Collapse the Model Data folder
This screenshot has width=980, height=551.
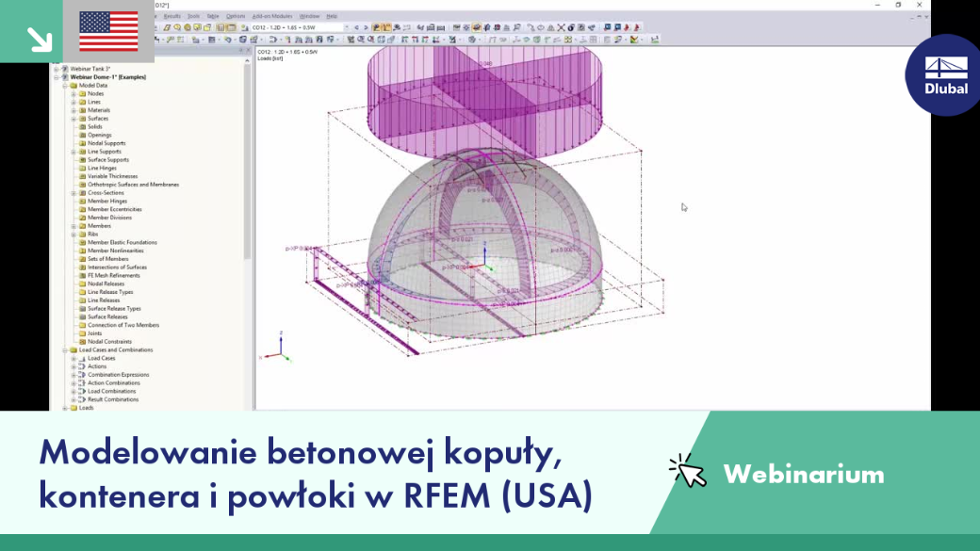click(65, 86)
